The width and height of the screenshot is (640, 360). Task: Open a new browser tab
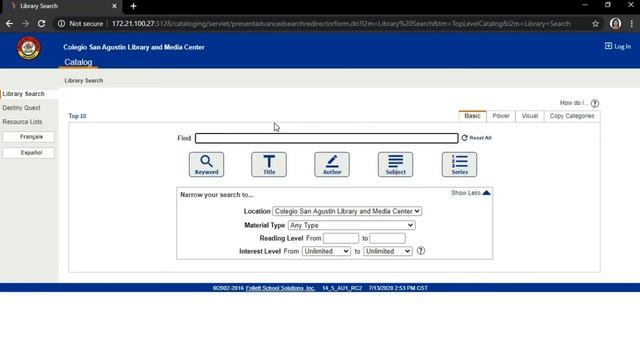point(133,6)
